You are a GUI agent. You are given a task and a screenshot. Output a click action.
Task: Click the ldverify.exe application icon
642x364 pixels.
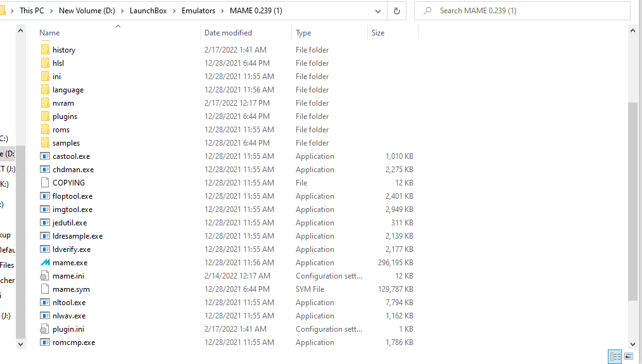(45, 249)
